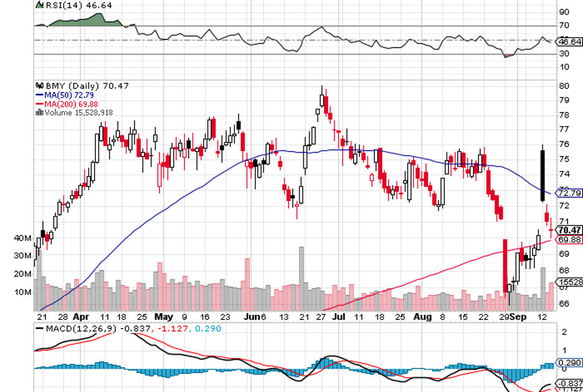Click the BMY (Daily) ticker symbol icon
Viewport: 583px width, 392px height.
[39, 86]
